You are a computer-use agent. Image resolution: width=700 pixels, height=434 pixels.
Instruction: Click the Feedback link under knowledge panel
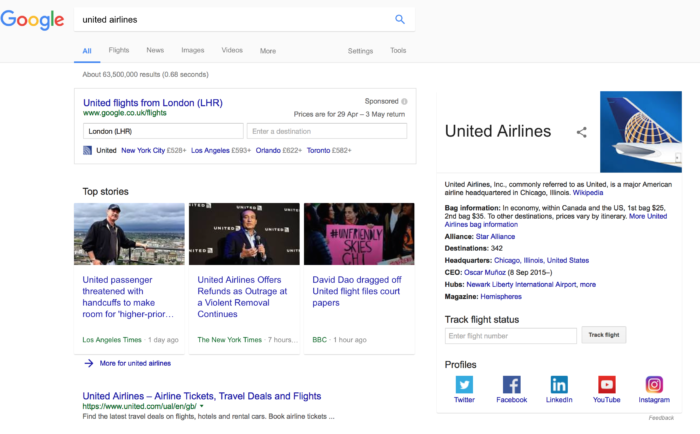tap(661, 418)
